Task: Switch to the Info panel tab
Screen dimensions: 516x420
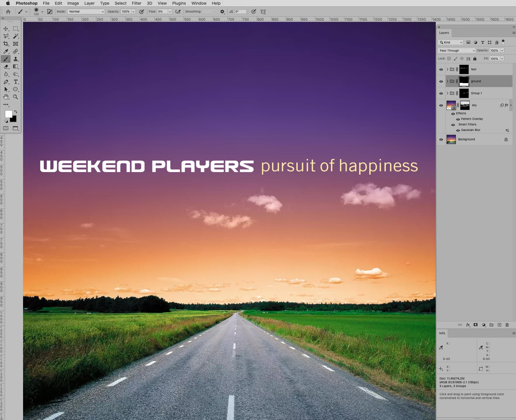Action: pyautogui.click(x=442, y=333)
